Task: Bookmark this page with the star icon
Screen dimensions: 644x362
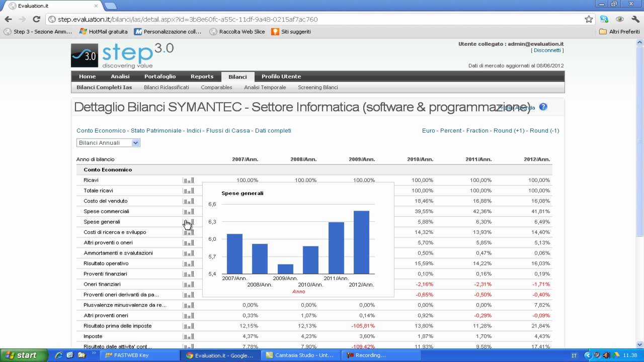Action: click(x=589, y=19)
